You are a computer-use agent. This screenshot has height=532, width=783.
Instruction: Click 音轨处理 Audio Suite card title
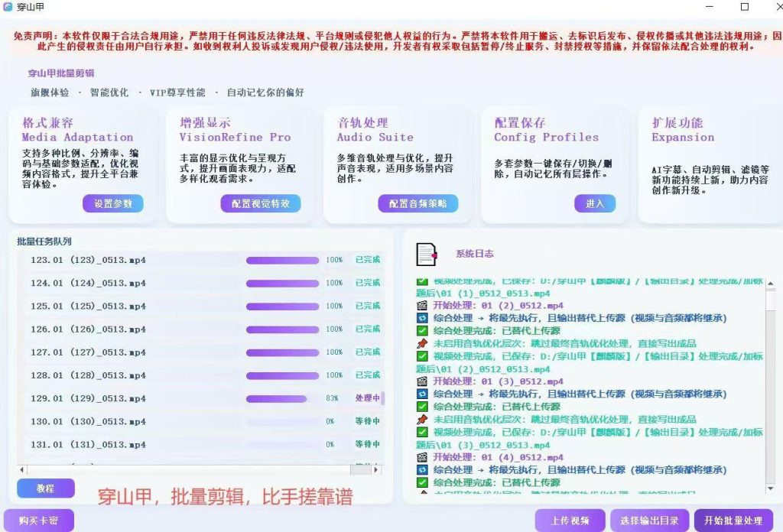pyautogui.click(x=375, y=130)
